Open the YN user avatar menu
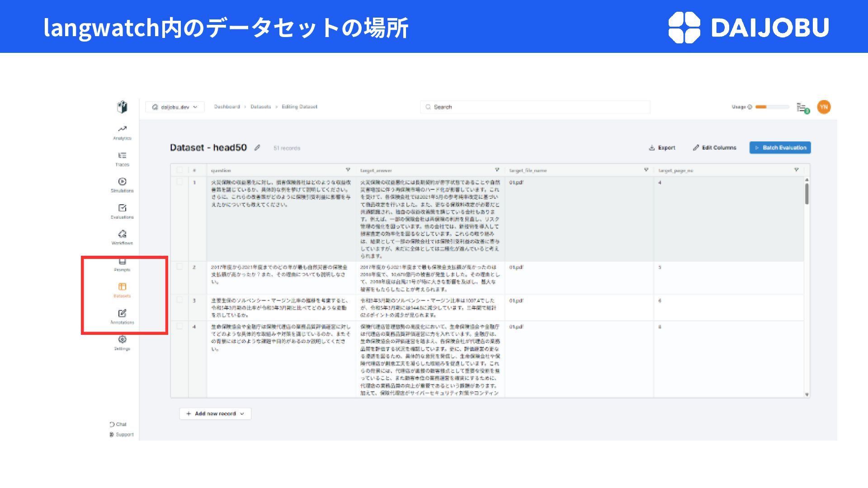 coord(824,107)
